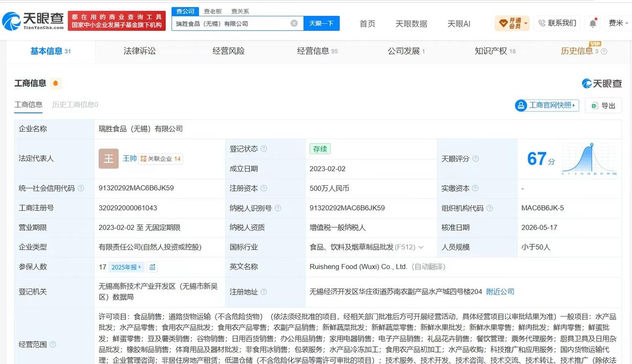Click help icon next to 组织机构代码
The width and height of the screenshot is (632, 364).
click(x=490, y=208)
